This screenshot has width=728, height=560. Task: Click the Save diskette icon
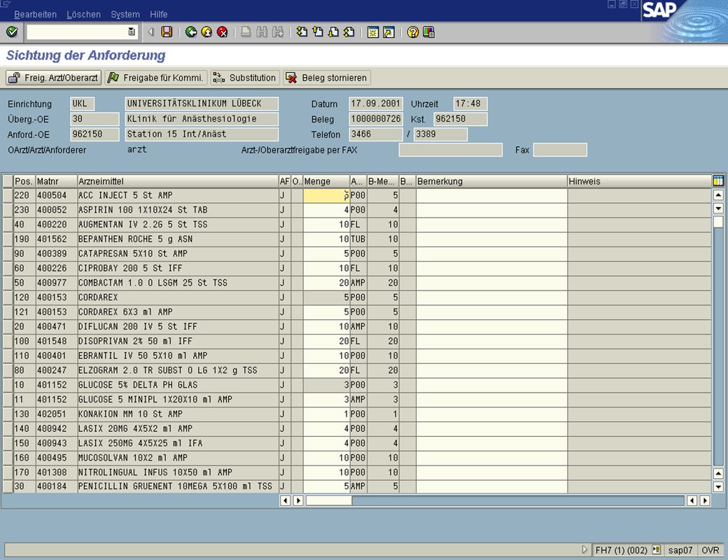pyautogui.click(x=167, y=31)
